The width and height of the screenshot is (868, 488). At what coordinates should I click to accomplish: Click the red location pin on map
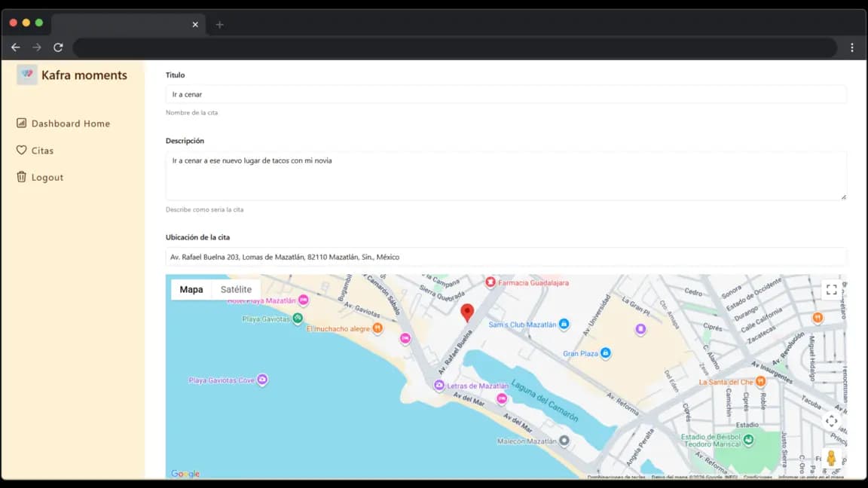(x=467, y=313)
